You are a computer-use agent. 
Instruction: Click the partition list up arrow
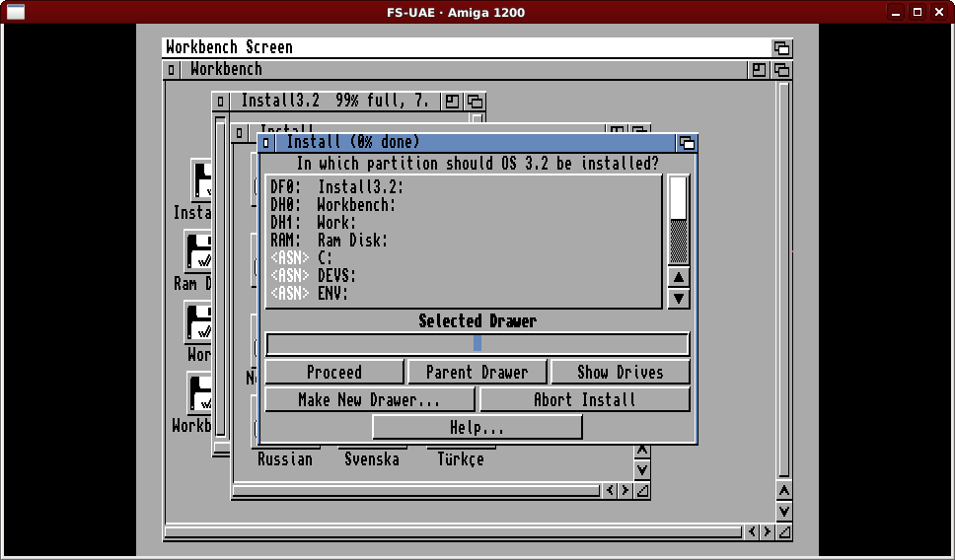point(679,278)
